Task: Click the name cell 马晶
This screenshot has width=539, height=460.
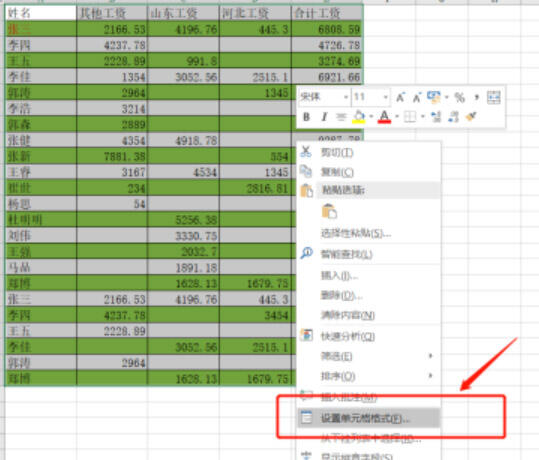Action: point(41,267)
